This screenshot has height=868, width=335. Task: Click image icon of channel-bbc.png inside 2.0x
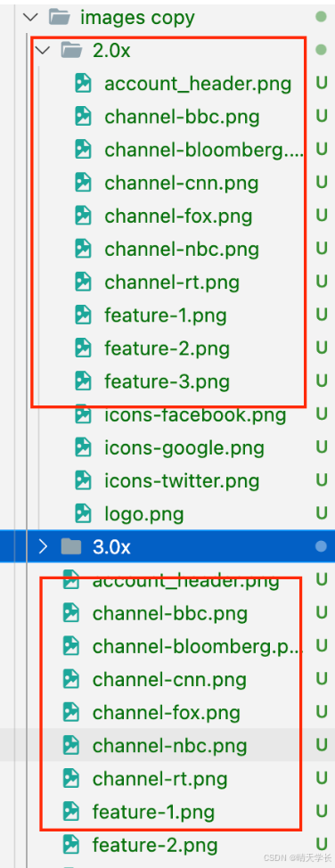click(83, 116)
